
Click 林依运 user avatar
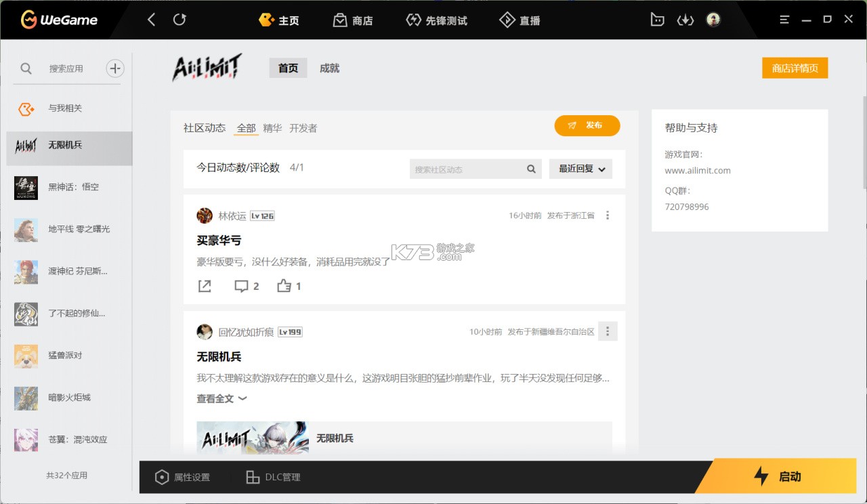(205, 215)
